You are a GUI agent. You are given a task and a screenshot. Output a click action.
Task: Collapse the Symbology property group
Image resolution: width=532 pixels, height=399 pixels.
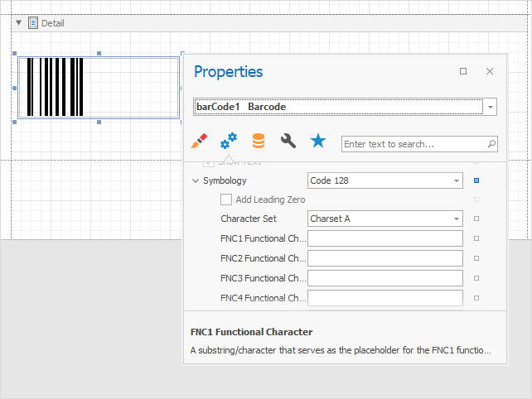(196, 180)
